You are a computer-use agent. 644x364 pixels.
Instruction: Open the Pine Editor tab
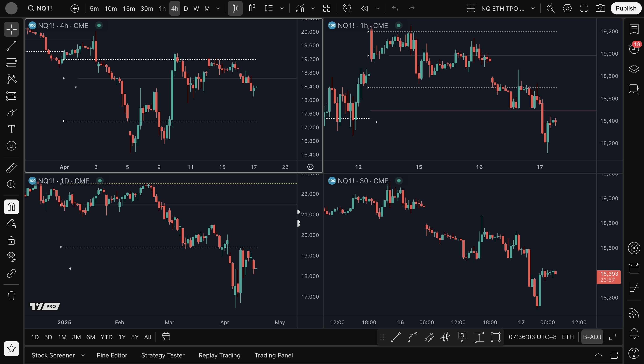pyautogui.click(x=112, y=355)
